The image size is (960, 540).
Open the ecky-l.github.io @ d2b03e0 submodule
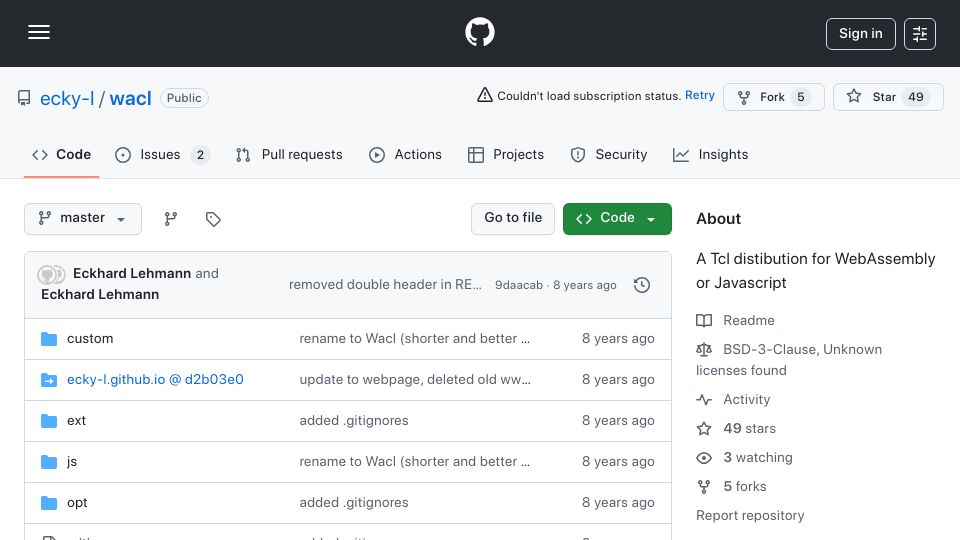click(x=155, y=380)
